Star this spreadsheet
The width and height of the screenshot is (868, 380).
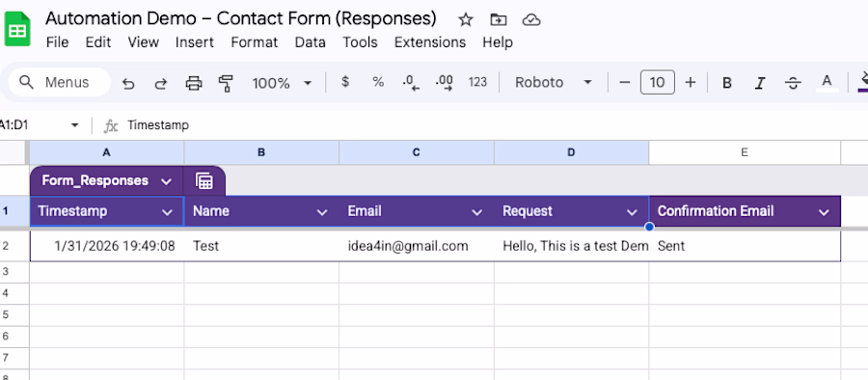click(466, 20)
